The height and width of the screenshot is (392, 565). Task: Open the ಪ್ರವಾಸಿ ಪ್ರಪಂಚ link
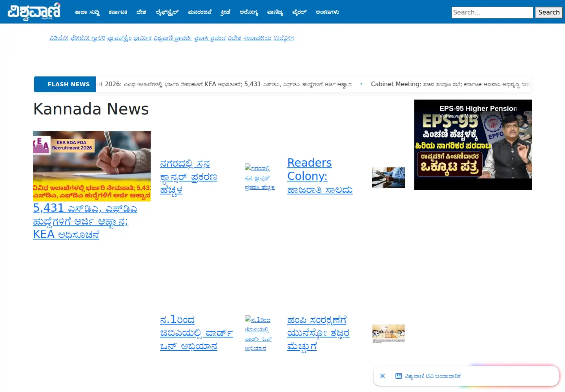tap(210, 38)
